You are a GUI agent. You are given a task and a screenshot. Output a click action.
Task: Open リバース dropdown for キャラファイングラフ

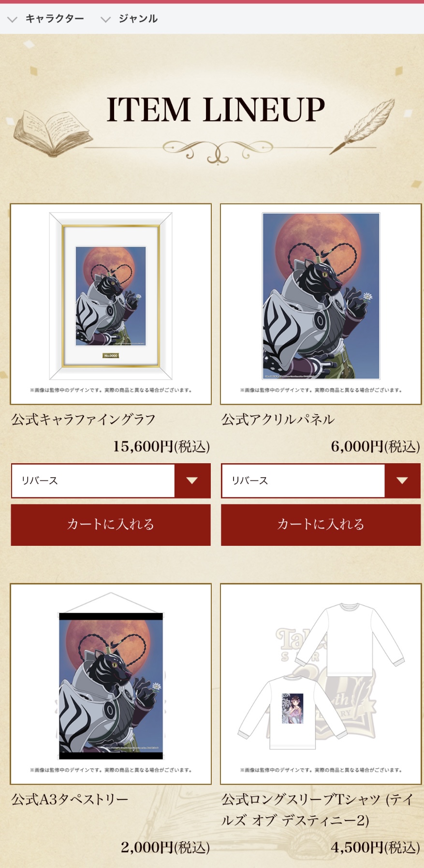111,481
